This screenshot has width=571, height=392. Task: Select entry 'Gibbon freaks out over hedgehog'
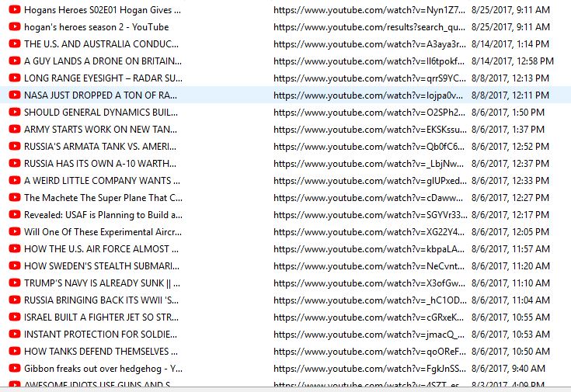tap(103, 369)
